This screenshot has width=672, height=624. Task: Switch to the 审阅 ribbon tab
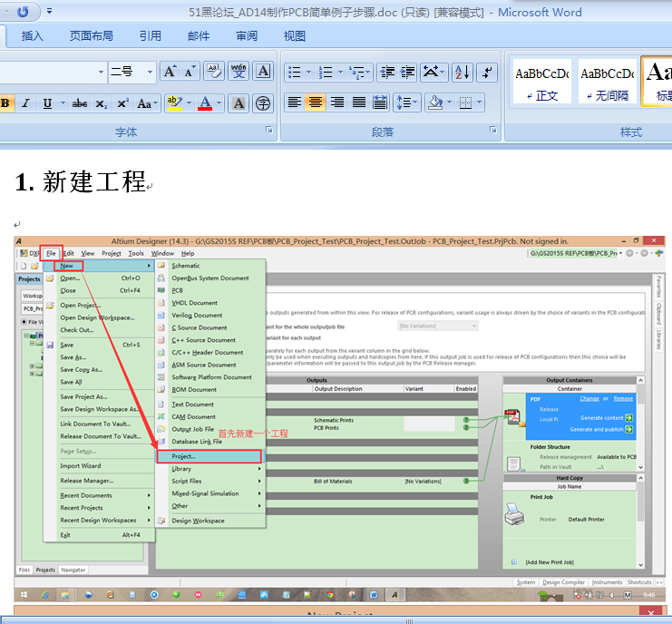coord(247,36)
